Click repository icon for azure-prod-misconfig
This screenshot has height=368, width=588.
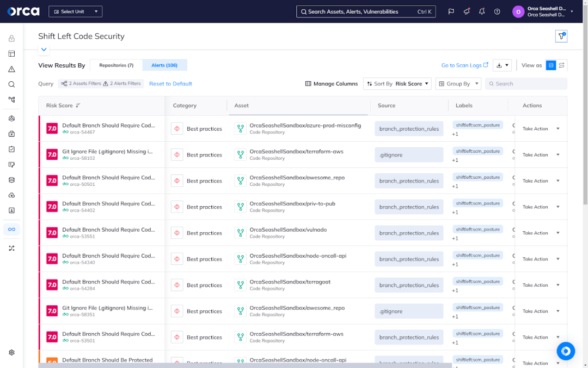point(241,129)
